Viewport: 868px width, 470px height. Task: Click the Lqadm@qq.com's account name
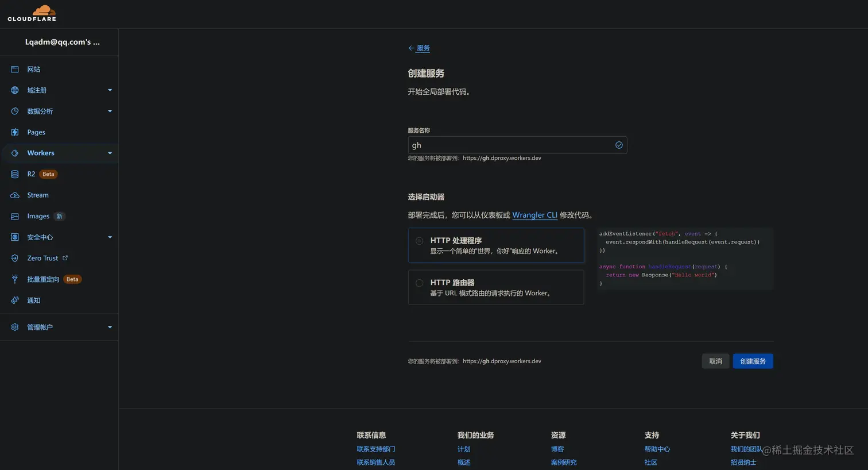tap(63, 42)
